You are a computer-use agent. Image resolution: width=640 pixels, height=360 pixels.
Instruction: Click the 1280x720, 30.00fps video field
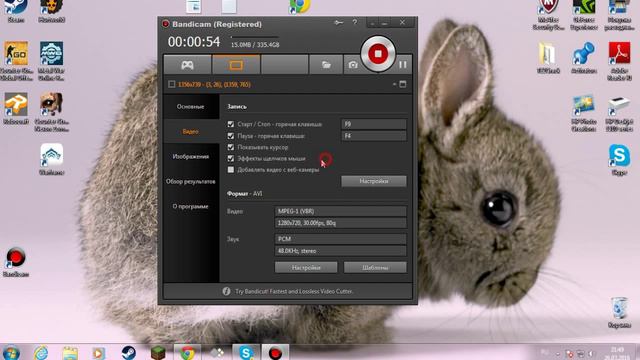tap(340, 223)
